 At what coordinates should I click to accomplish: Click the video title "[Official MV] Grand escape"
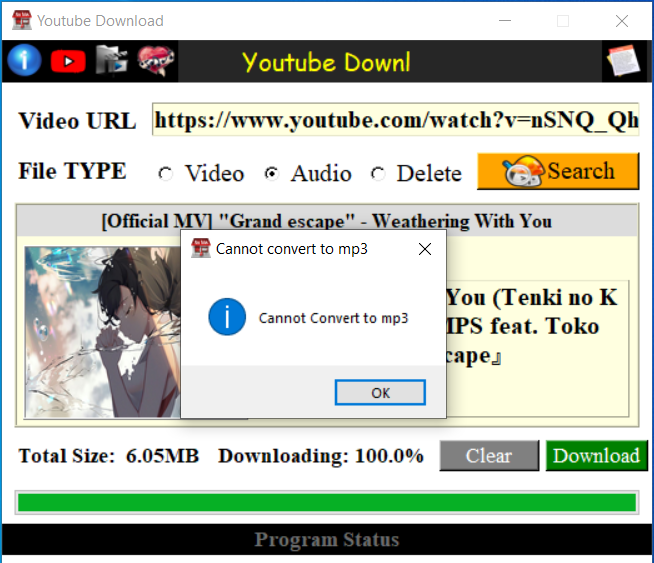tap(327, 221)
